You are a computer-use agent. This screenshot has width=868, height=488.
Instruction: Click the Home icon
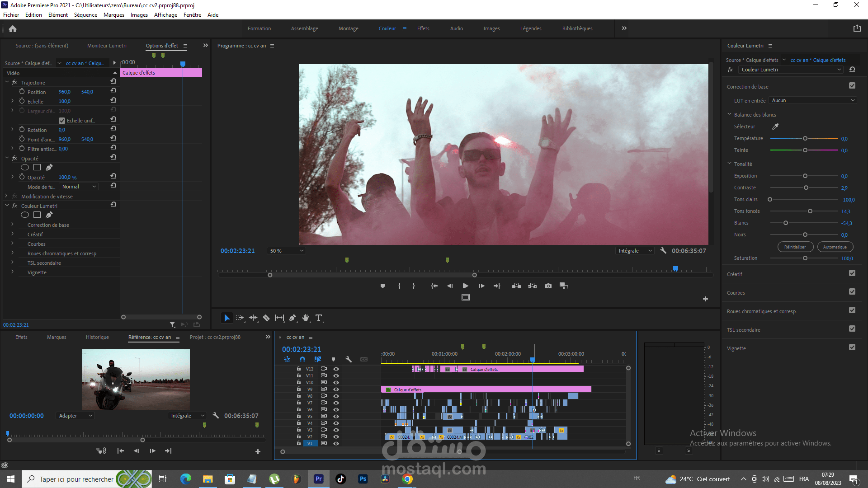[x=13, y=28]
